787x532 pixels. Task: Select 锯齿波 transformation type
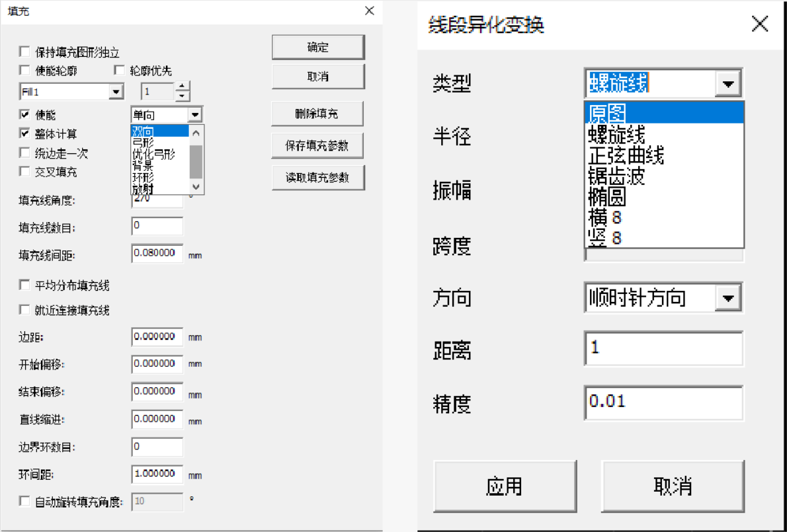pyautogui.click(x=665, y=176)
